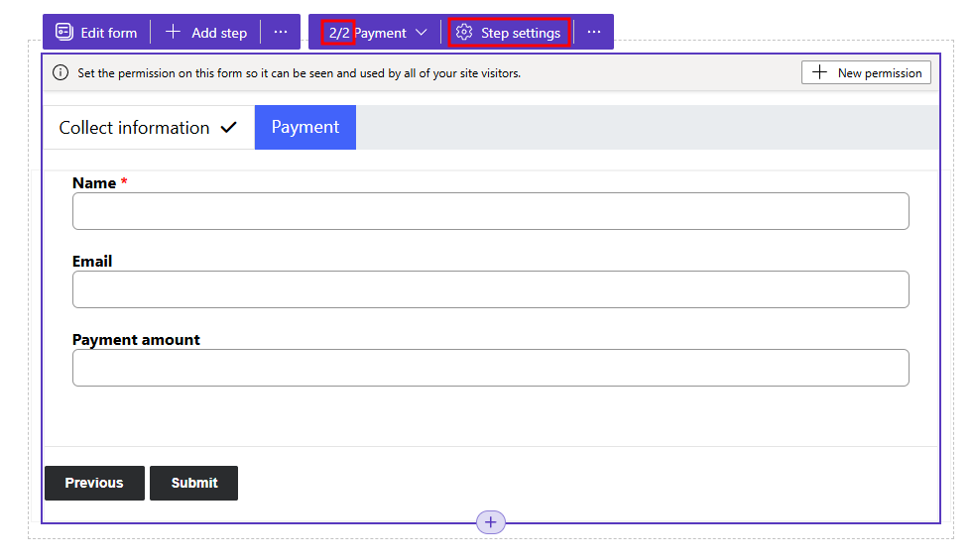This screenshot has width=972, height=560.
Task: Click the Add step plus icon
Action: pyautogui.click(x=173, y=33)
